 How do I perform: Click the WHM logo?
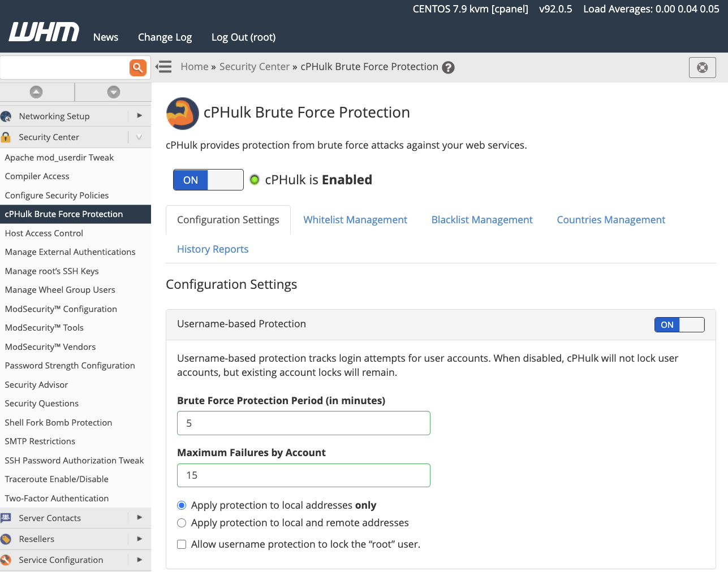[43, 32]
